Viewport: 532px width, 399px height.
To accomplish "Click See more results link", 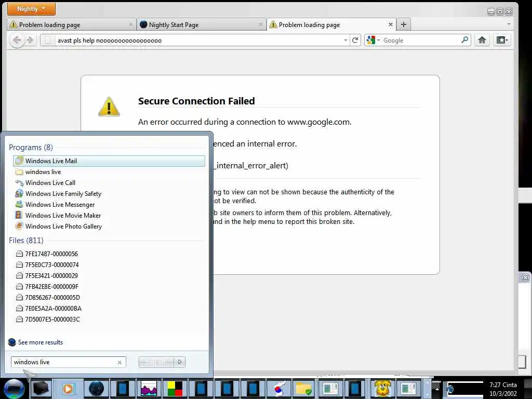I will coord(41,342).
